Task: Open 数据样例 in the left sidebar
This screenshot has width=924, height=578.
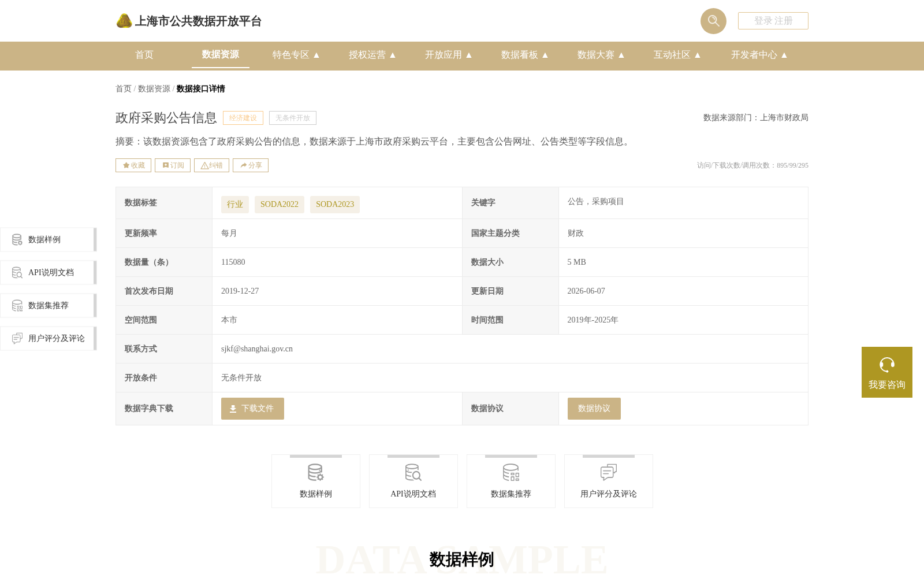Action: [48, 240]
